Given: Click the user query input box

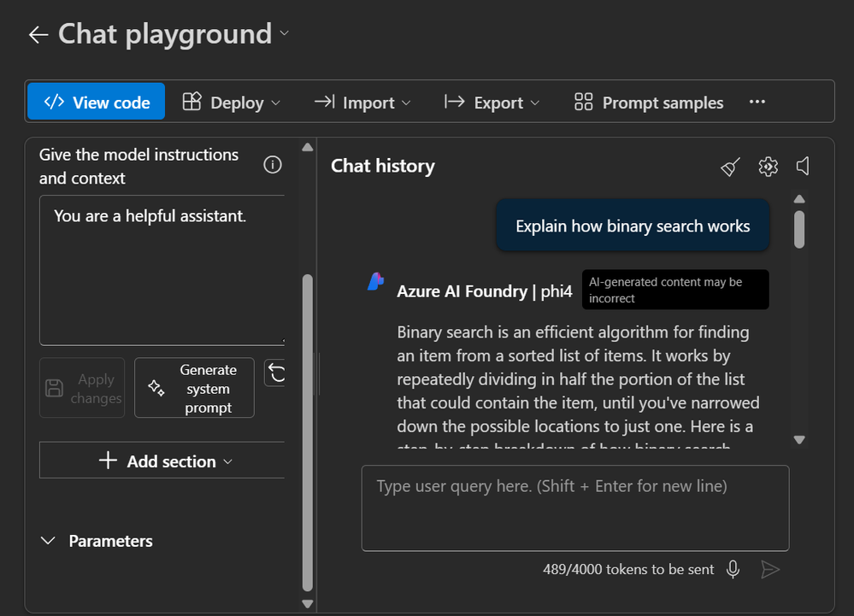Looking at the screenshot, I should (574, 507).
